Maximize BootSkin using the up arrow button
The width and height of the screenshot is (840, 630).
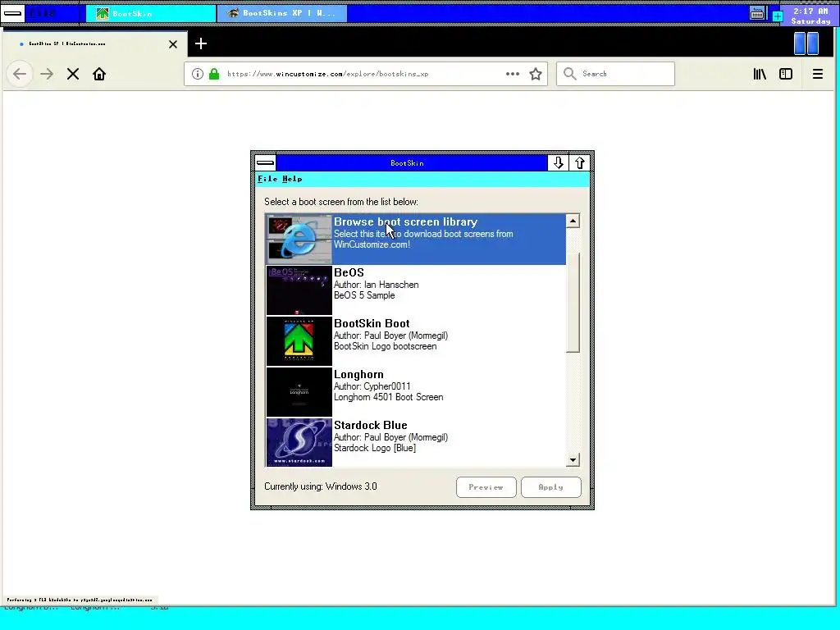[x=580, y=163]
